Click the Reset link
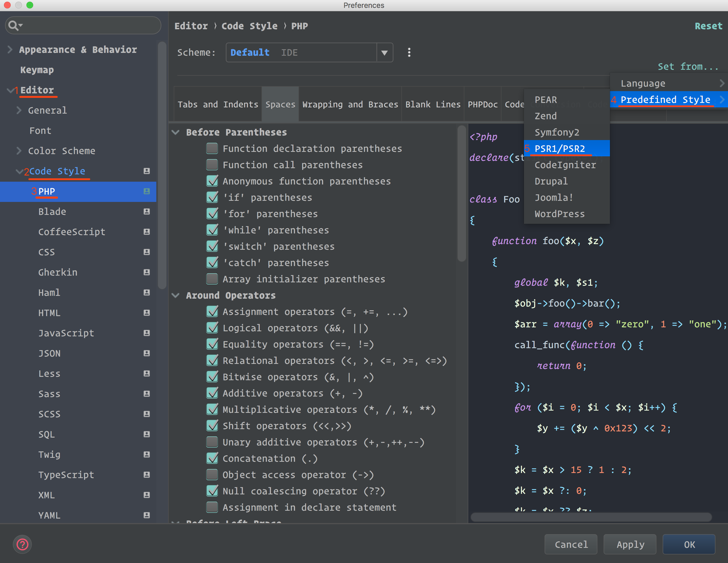 pos(708,26)
